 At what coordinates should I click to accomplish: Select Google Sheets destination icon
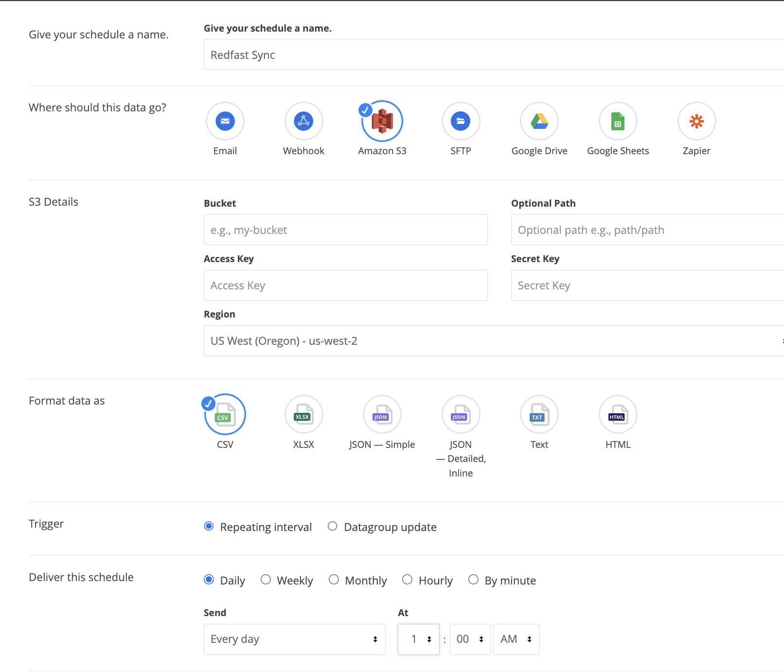618,121
